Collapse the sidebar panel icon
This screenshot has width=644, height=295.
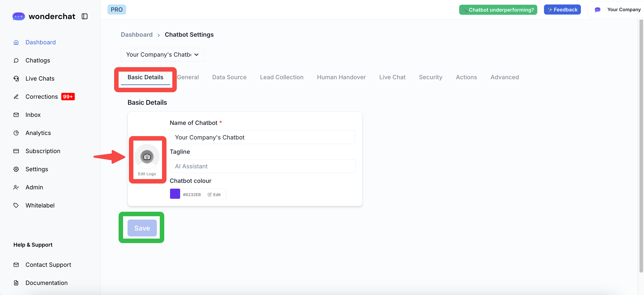[x=85, y=17]
